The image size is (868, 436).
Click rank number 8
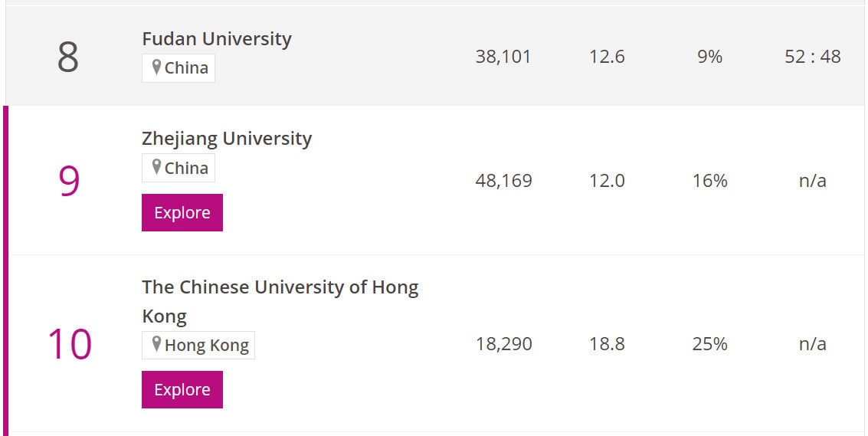pos(68,57)
